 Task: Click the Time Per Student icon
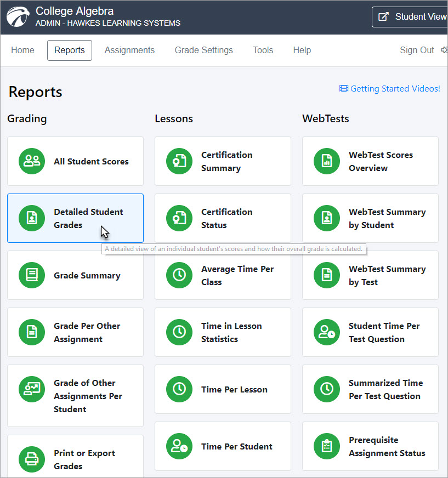[x=179, y=447]
